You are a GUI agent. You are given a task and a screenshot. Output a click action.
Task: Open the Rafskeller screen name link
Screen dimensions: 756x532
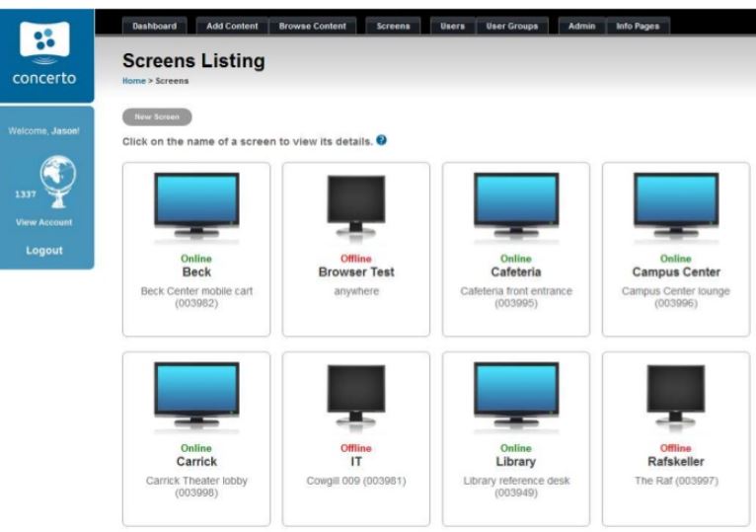pyautogui.click(x=676, y=462)
